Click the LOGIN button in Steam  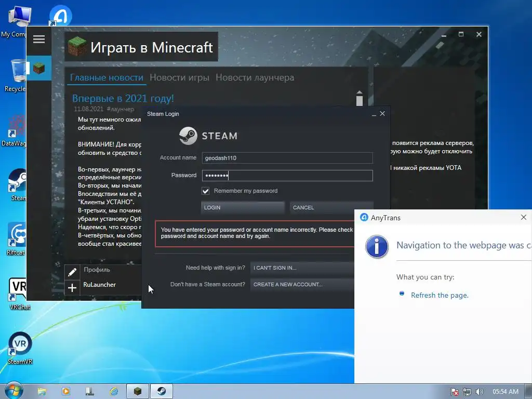(243, 208)
